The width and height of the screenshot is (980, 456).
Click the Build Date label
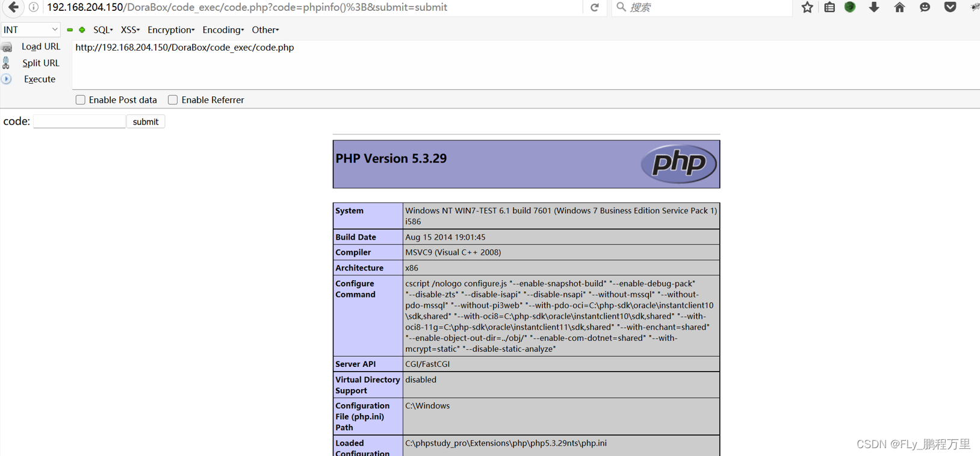356,237
